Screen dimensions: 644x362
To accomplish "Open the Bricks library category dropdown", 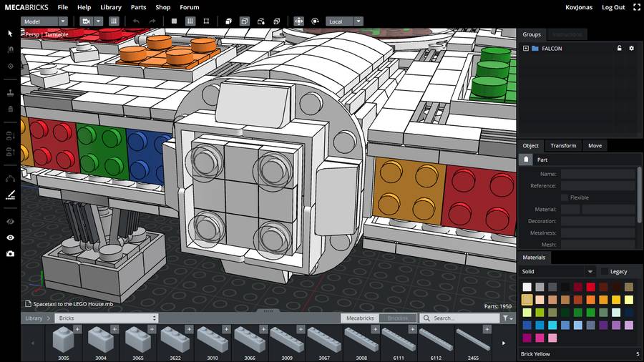I will (x=107, y=318).
